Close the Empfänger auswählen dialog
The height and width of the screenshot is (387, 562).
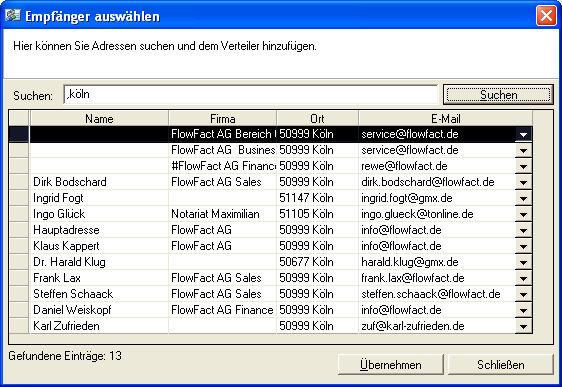pos(546,16)
